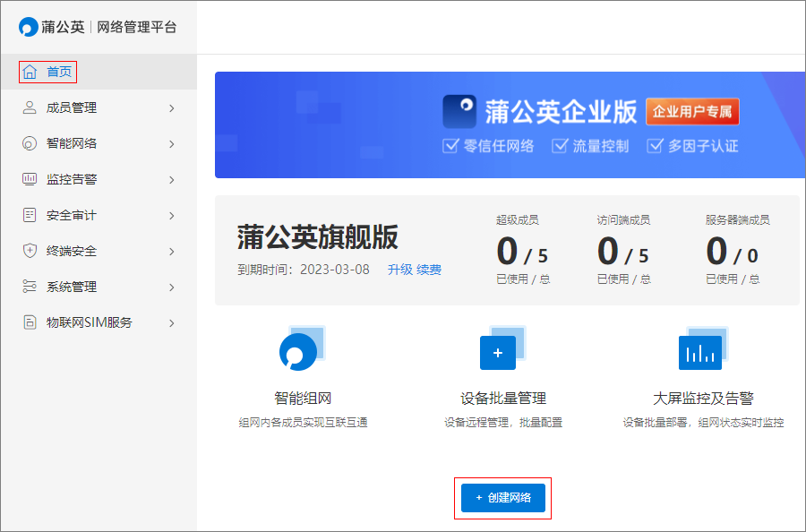This screenshot has width=806, height=532.
Task: Click the 智能网络 sidebar icon
Action: [x=30, y=143]
